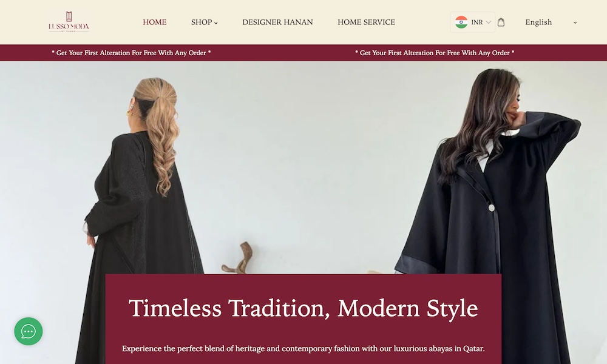Open the shopping bag cart icon

pyautogui.click(x=501, y=22)
